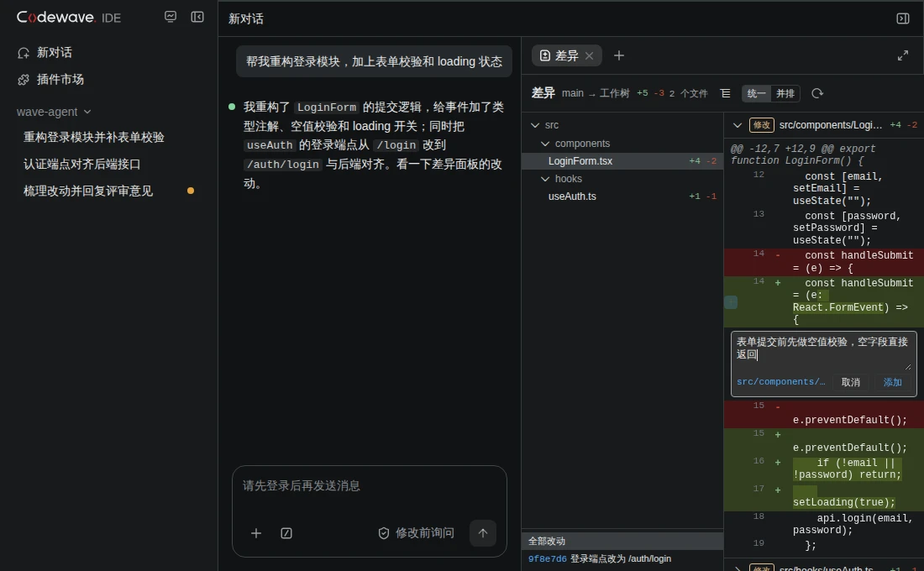Click the comment text area

point(823,352)
